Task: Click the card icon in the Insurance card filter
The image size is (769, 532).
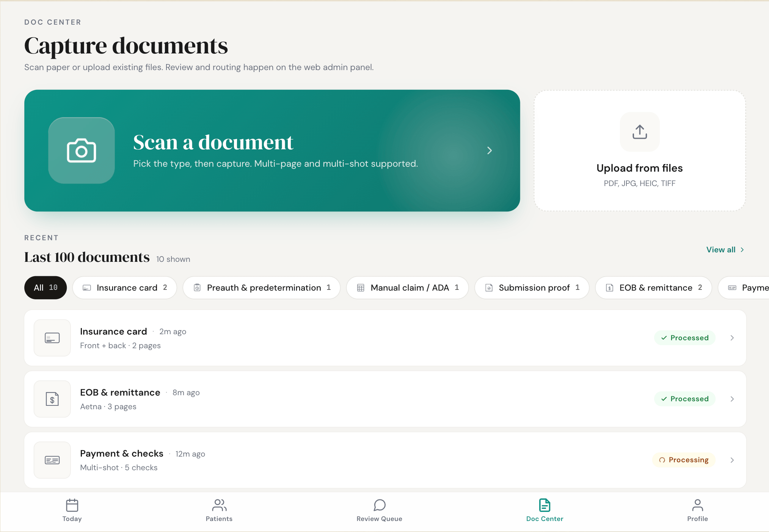Action: pyautogui.click(x=87, y=288)
